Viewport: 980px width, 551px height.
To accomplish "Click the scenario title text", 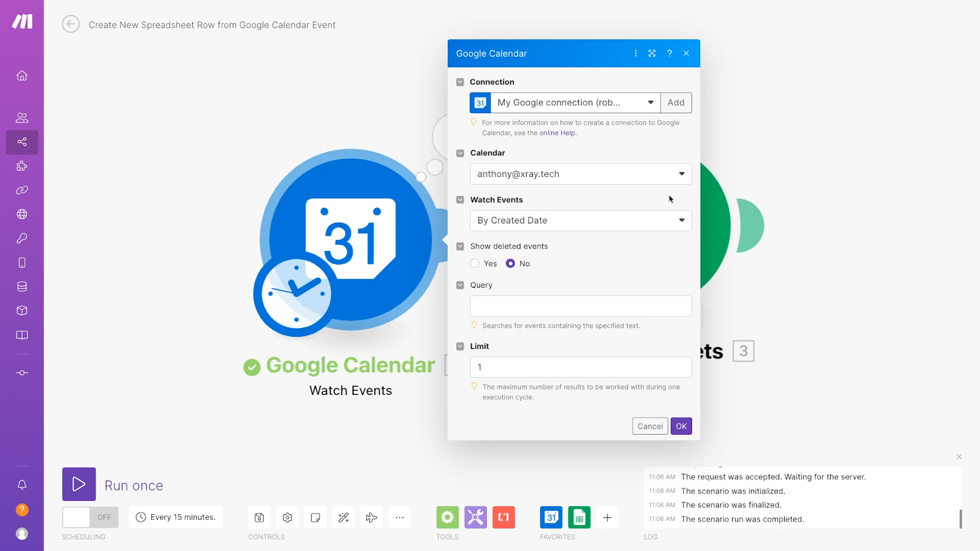I will click(212, 25).
